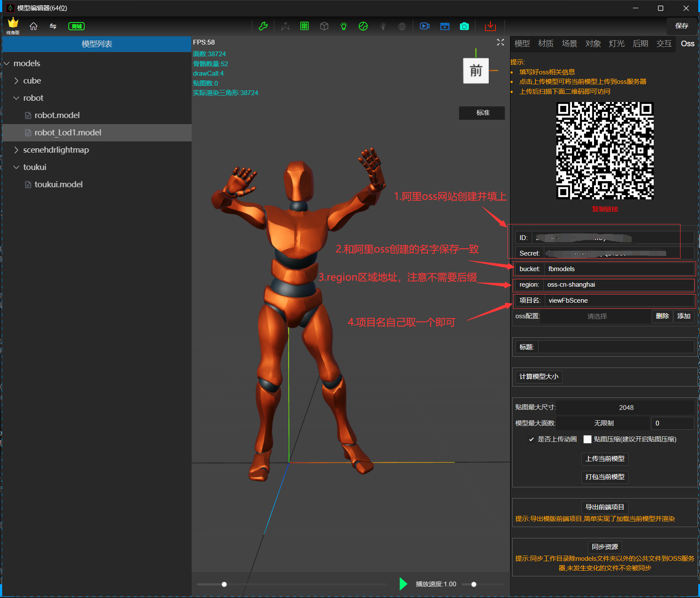Click the 导出前端项目 button
This screenshot has height=598, width=700.
click(605, 507)
